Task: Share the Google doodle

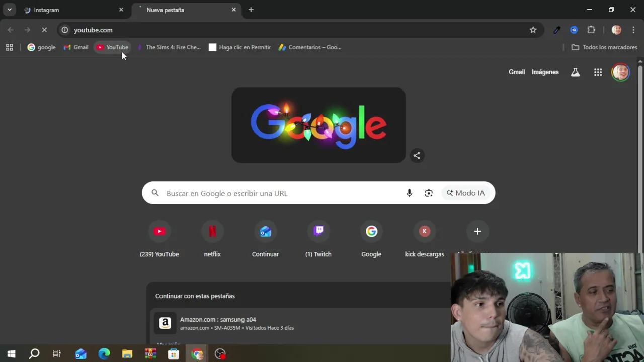Action: click(417, 155)
